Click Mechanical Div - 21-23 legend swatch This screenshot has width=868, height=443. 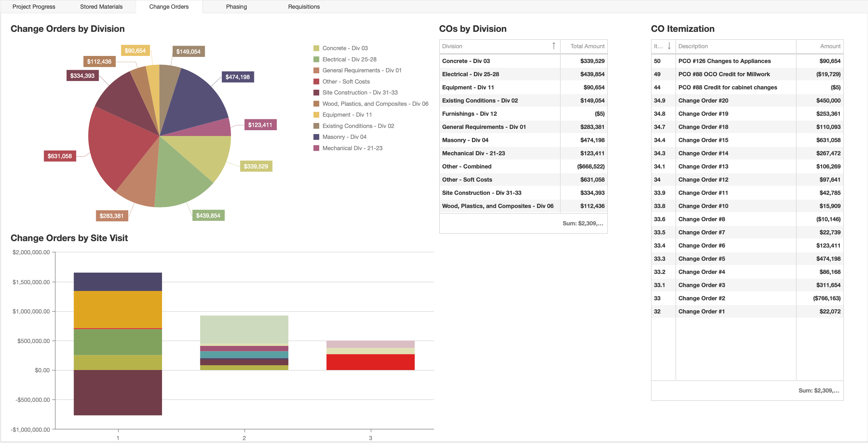pos(316,148)
